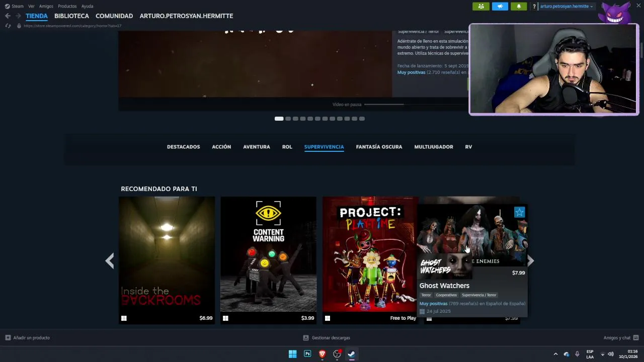The image size is (644, 362).
Task: Open Brave browser from the taskbar
Action: (322, 354)
